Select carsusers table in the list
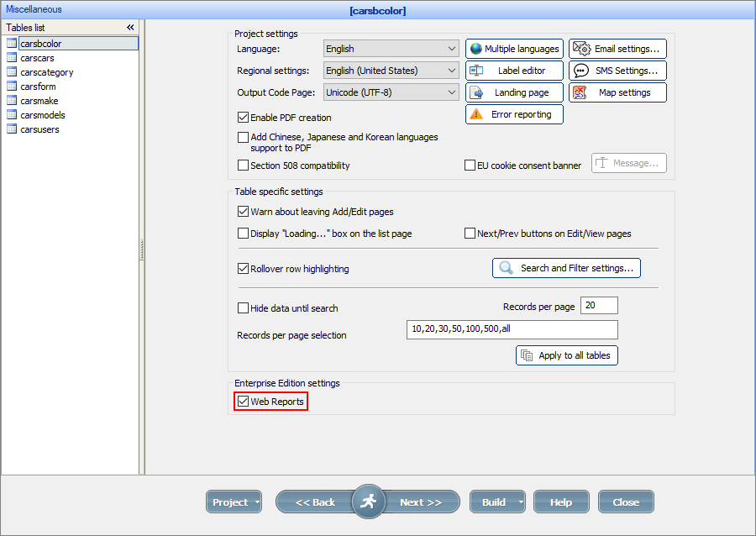The width and height of the screenshot is (756, 536). tap(39, 129)
